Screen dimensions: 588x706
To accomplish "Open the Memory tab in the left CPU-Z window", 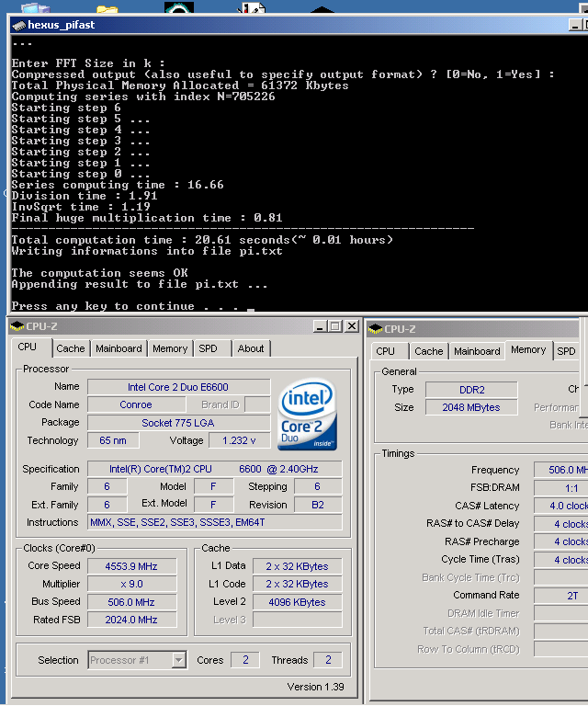I will tap(170, 348).
